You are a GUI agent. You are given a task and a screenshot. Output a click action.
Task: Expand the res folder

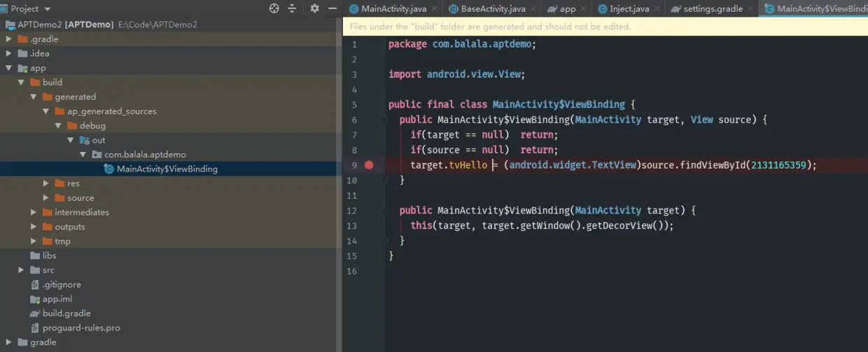pyautogui.click(x=46, y=183)
